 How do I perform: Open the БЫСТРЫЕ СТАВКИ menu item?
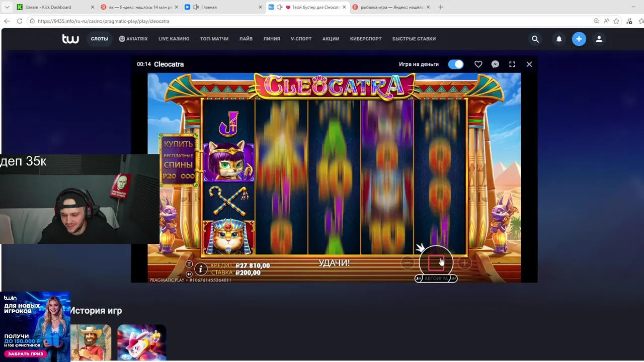pos(414,39)
